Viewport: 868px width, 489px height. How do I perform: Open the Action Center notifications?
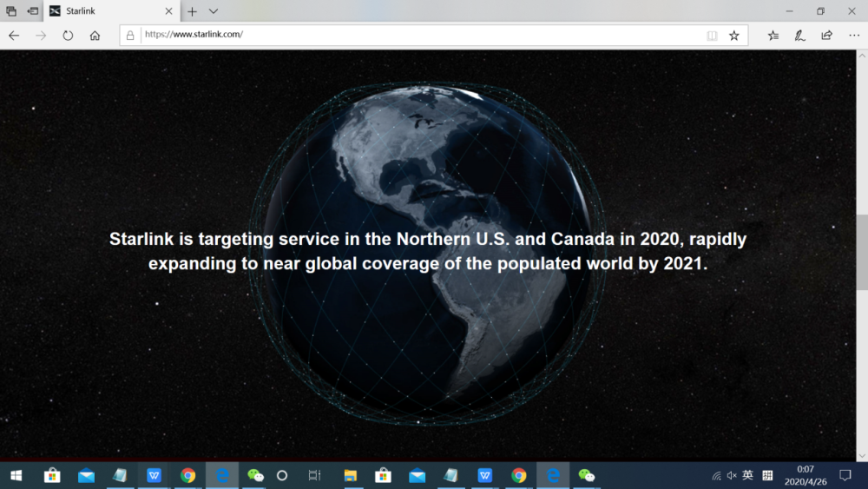[x=845, y=475]
